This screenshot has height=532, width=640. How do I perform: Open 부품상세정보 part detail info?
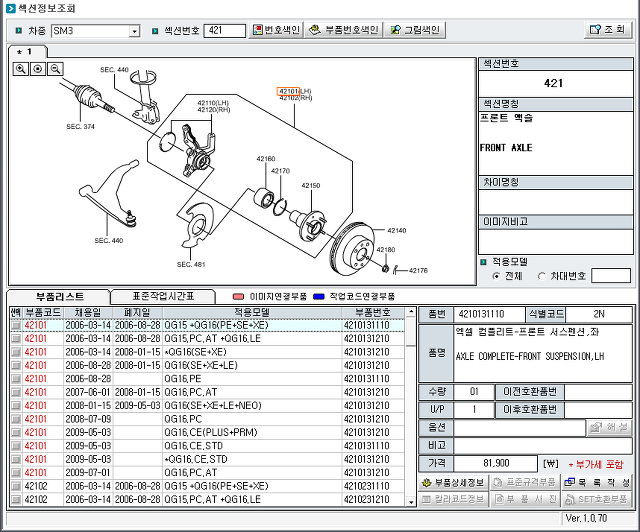click(452, 483)
